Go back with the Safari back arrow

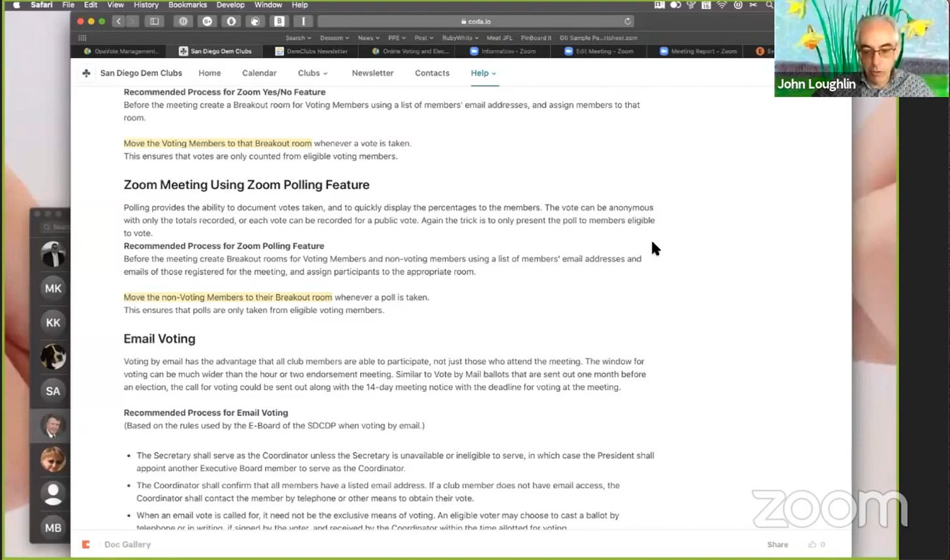pyautogui.click(x=118, y=21)
